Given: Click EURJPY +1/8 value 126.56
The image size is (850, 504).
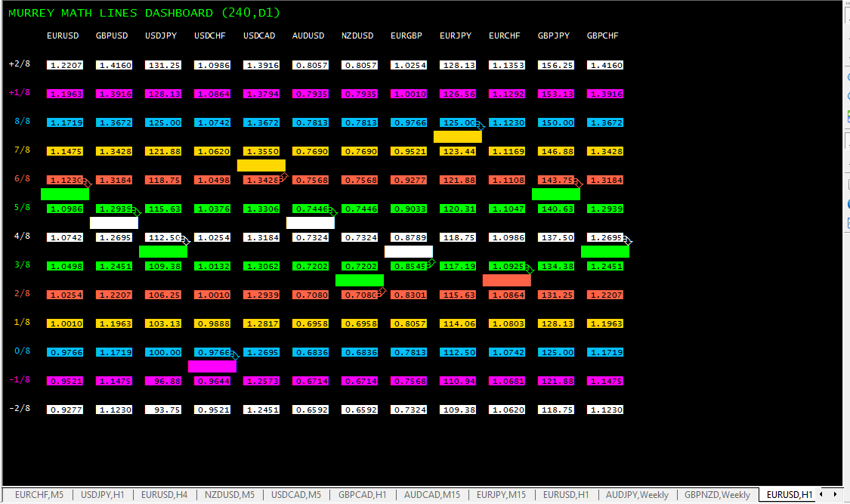Looking at the screenshot, I should 458,94.
